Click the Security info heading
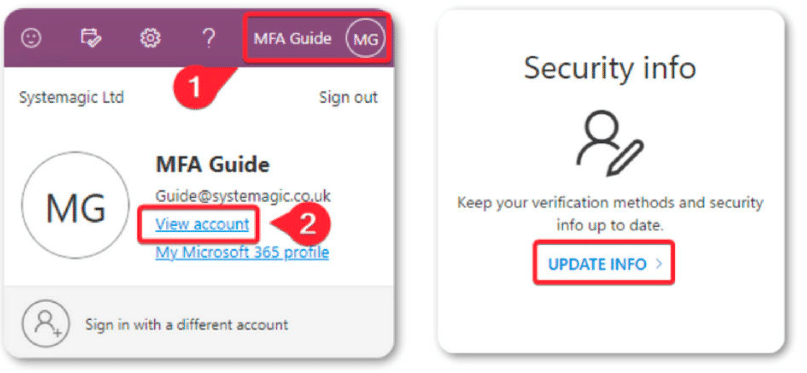This screenshot has width=807, height=373. pyautogui.click(x=610, y=67)
